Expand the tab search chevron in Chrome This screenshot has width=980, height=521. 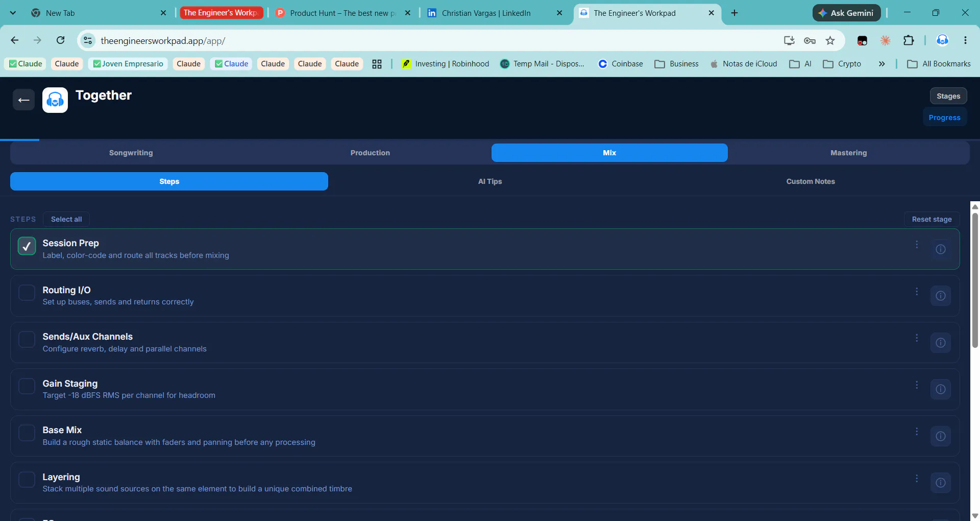[x=13, y=13]
